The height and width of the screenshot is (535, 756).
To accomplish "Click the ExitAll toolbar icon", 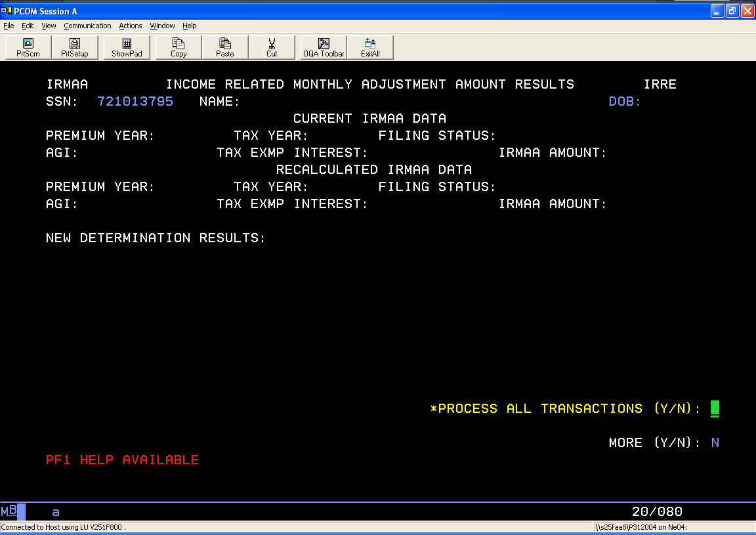I will tap(370, 47).
